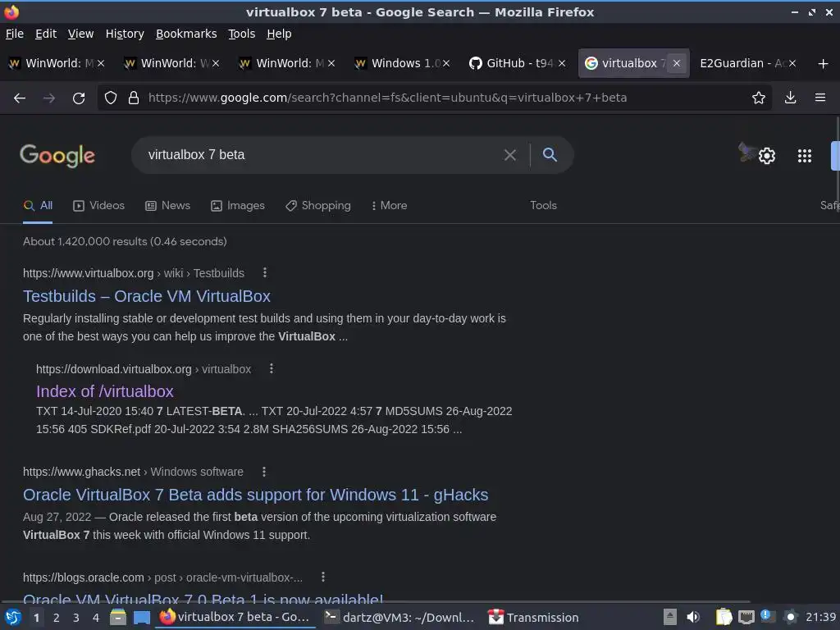Viewport: 840px width, 630px height.
Task: Switch to virtual desktop 2
Action: click(x=57, y=618)
